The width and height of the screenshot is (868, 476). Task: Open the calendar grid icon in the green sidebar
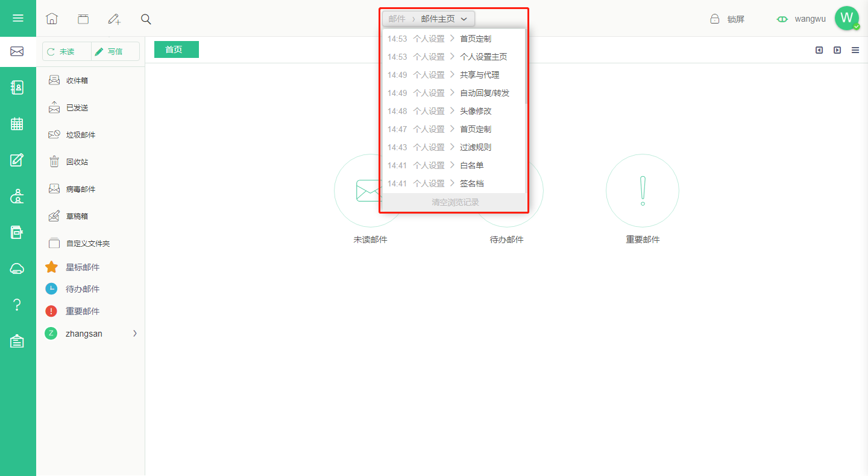point(17,124)
